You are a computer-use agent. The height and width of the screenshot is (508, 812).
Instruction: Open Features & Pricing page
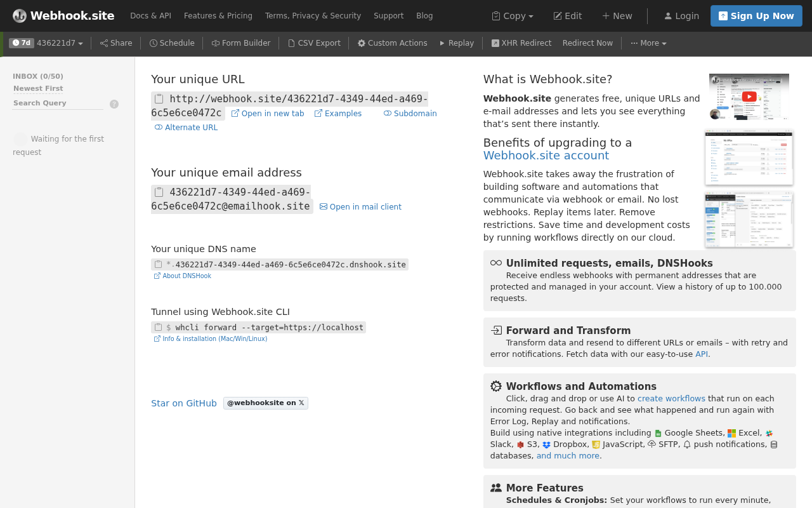click(218, 16)
